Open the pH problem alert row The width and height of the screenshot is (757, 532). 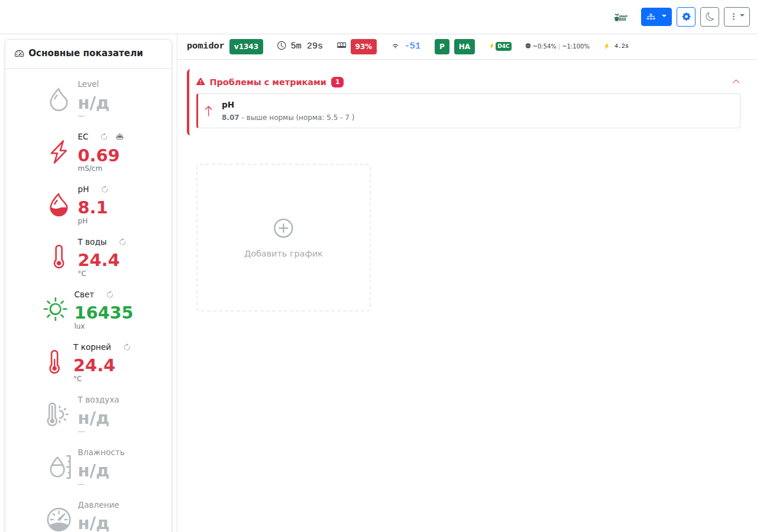point(468,111)
